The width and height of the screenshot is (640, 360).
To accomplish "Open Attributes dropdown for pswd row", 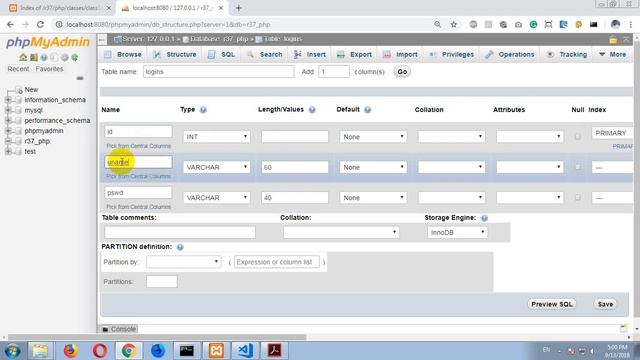I will [x=530, y=198].
